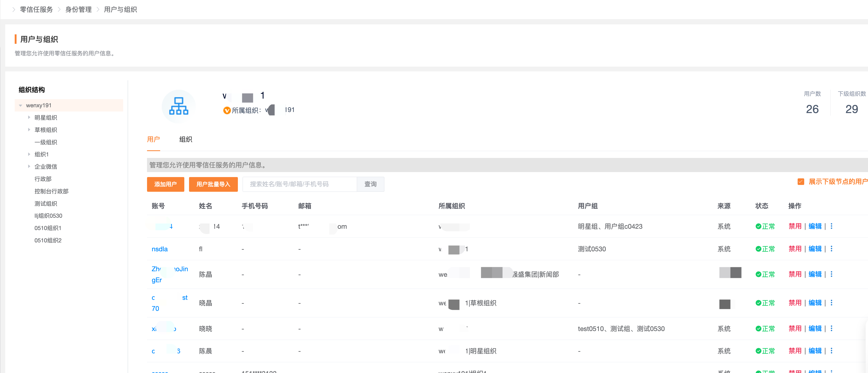Go to 零信任服务 breadcrumb
The image size is (868, 373).
coord(36,9)
